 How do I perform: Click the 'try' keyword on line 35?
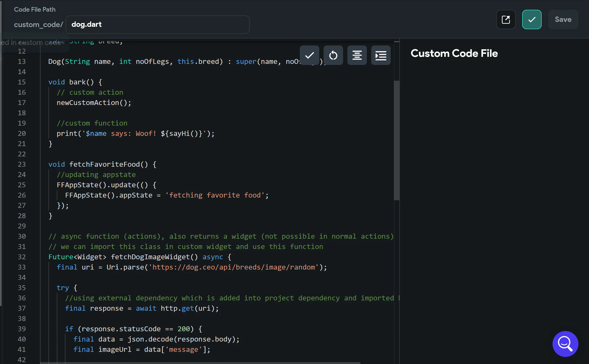click(x=63, y=288)
